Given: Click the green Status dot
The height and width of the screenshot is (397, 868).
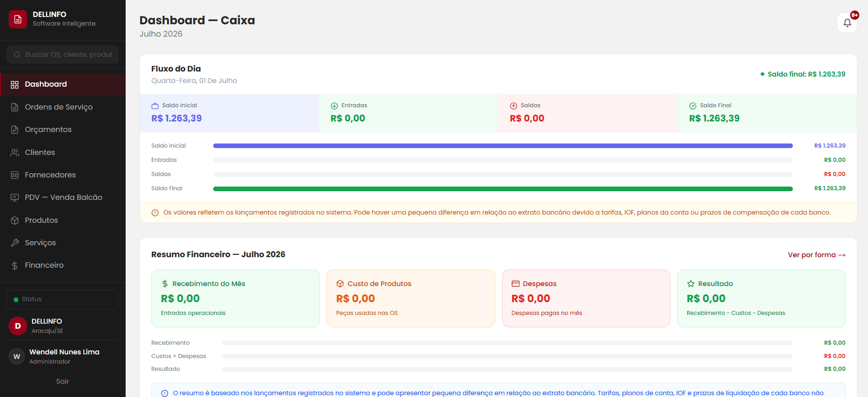Looking at the screenshot, I should click(x=16, y=300).
